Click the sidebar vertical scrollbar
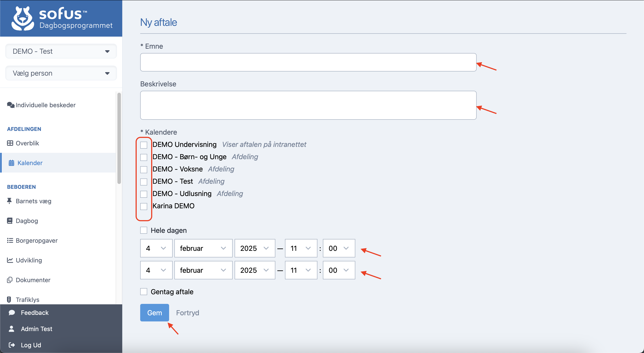This screenshot has width=644, height=353. [119, 138]
